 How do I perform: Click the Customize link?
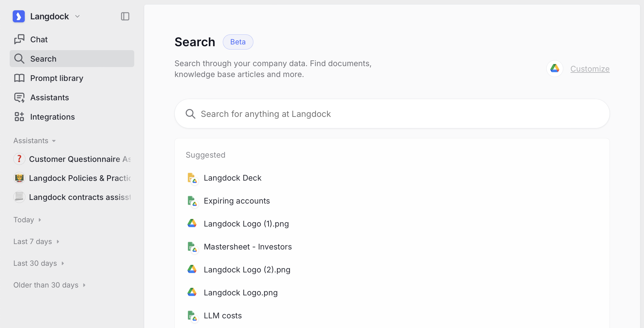click(x=590, y=69)
